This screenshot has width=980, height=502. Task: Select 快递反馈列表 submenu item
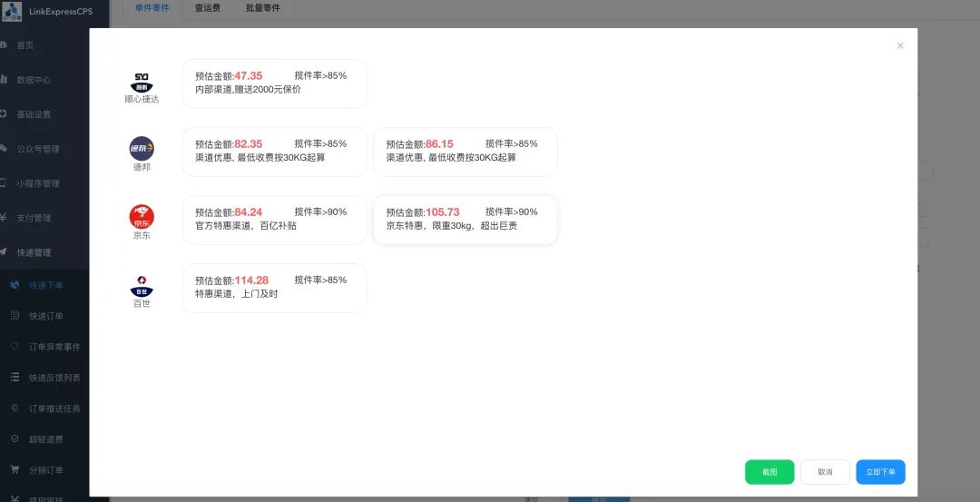tap(54, 378)
